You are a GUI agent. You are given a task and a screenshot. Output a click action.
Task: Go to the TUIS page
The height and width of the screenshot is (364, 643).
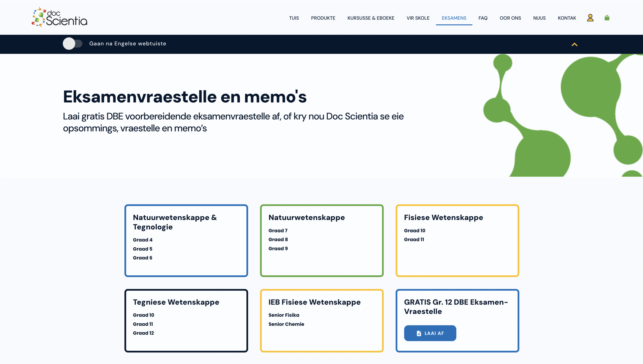[294, 18]
